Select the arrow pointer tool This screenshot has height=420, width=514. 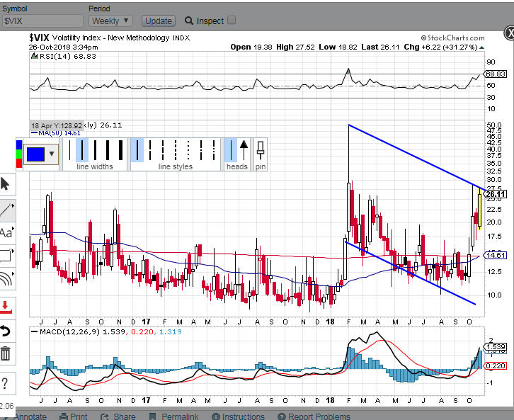pos(6,184)
